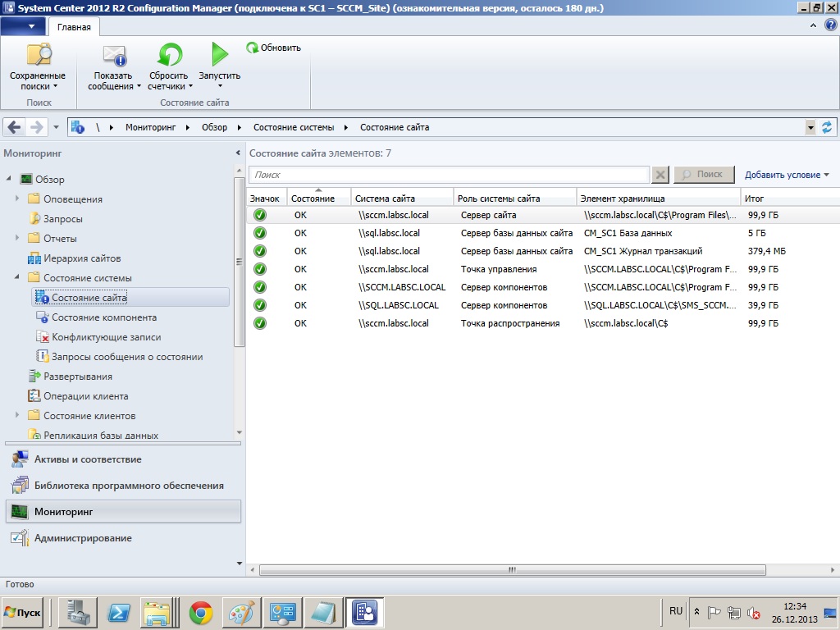
Task: Select Репликация базы данных tree item
Action: (x=101, y=436)
